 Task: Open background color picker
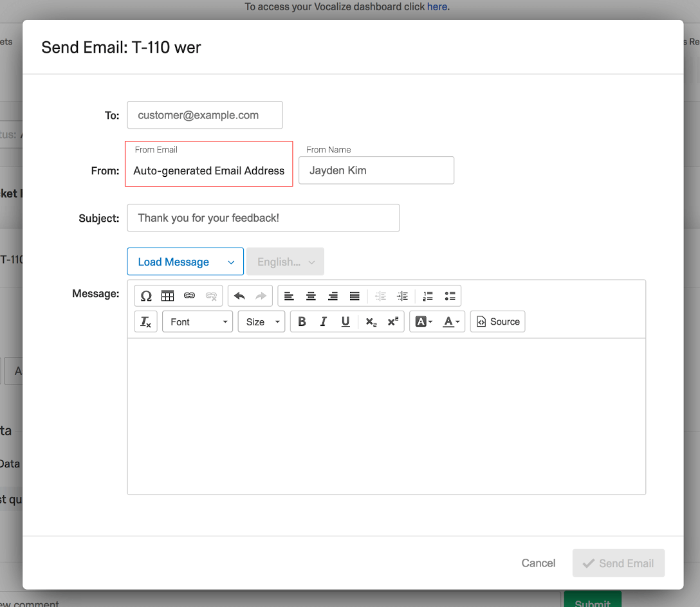point(423,322)
